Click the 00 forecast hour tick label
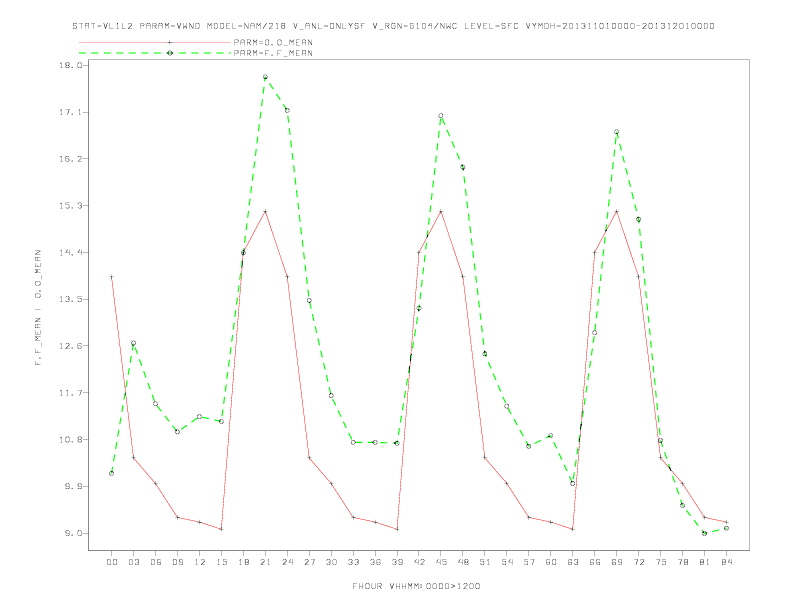Screen dimensions: 792x612 click(x=112, y=562)
